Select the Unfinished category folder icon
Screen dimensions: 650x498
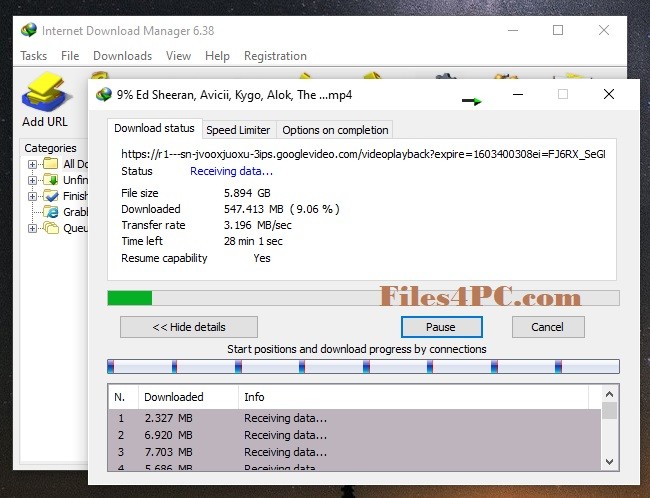tap(51, 180)
